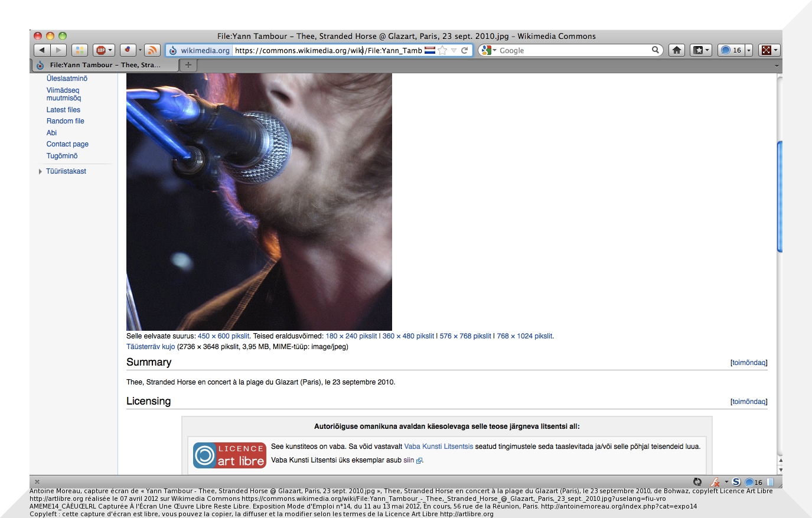Open Contact page sidebar link
Image resolution: width=812 pixels, height=518 pixels.
pyautogui.click(x=67, y=144)
